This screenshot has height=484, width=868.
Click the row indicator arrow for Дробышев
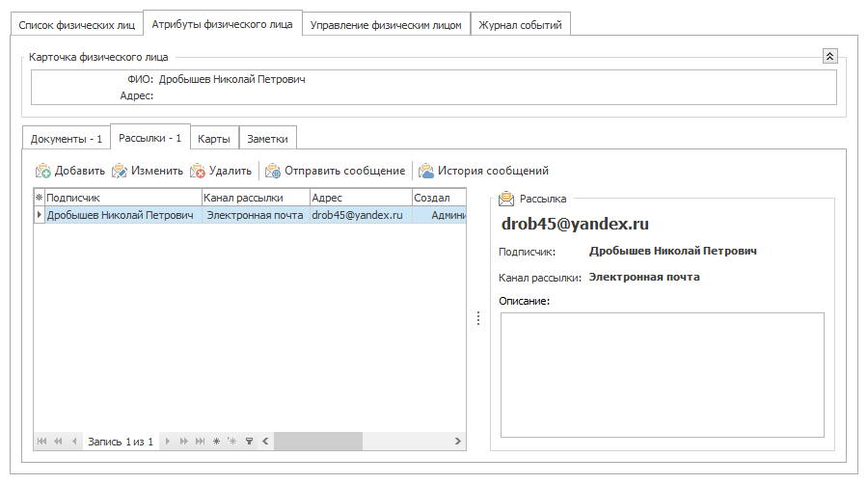click(x=40, y=215)
